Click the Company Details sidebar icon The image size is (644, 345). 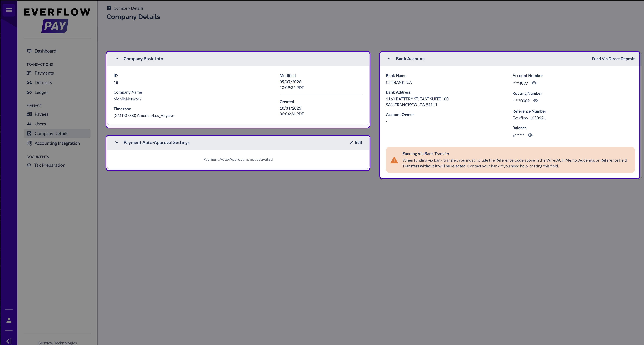click(29, 134)
